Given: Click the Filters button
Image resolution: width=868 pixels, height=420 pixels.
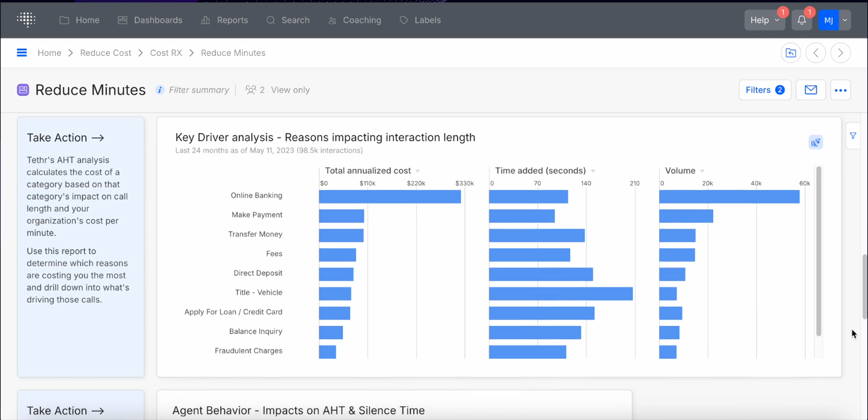Looking at the screenshot, I should [x=765, y=90].
